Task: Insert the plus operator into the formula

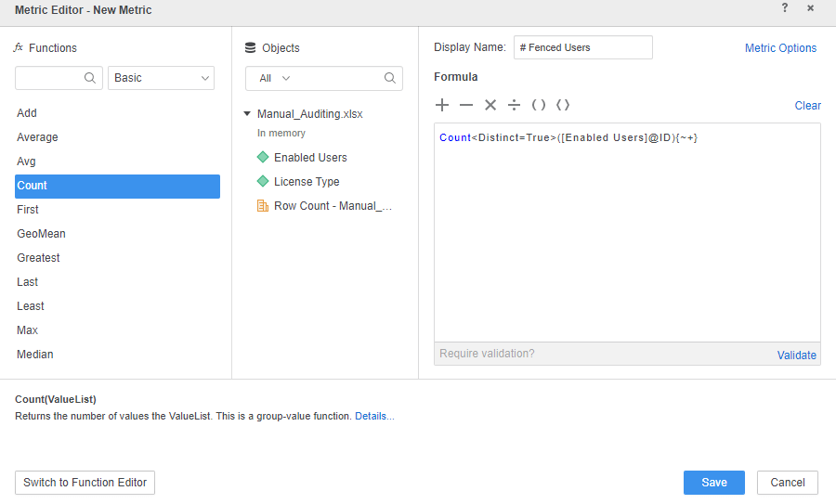Action: coord(442,105)
